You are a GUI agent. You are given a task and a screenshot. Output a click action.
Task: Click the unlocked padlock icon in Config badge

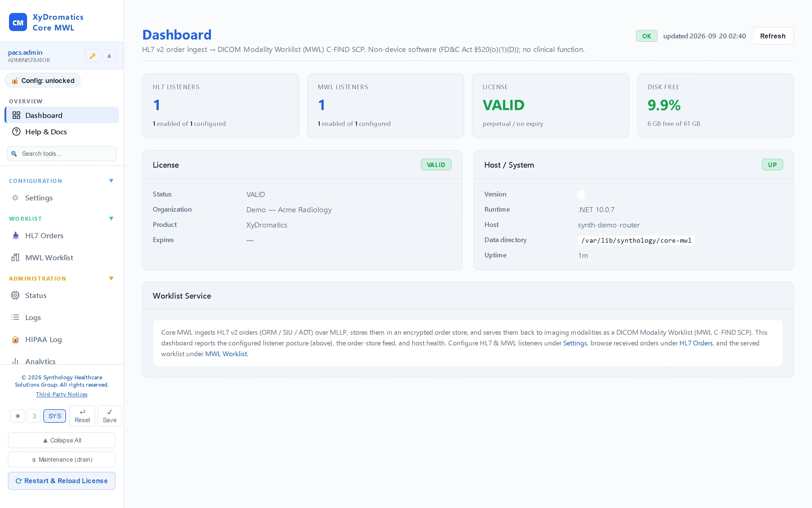tap(15, 81)
